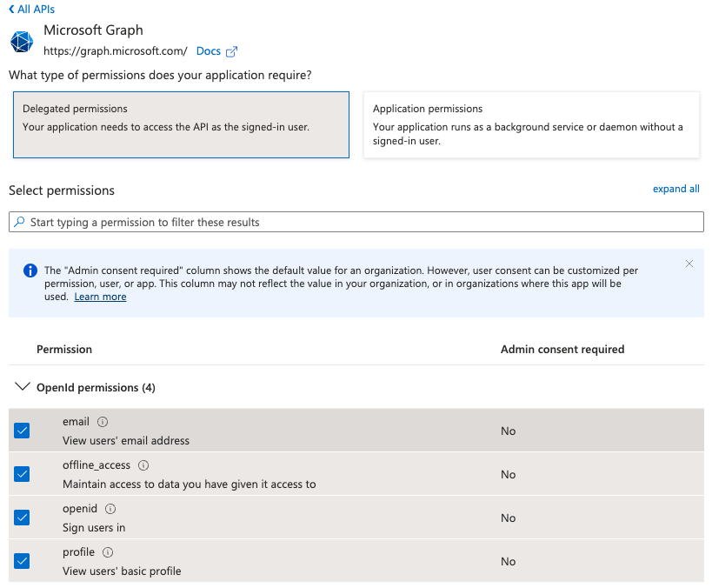Viewport: 712px width, 588px height.
Task: Click the OpenId permissions (4) label
Action: (96, 388)
